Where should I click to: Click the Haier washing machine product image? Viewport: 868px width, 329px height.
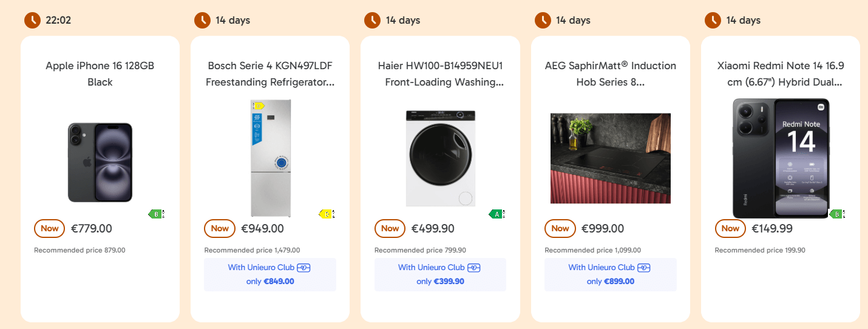tap(441, 158)
